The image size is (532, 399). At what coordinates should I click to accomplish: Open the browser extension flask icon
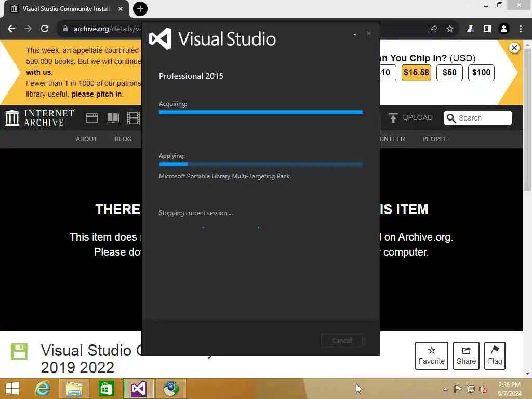[x=470, y=29]
